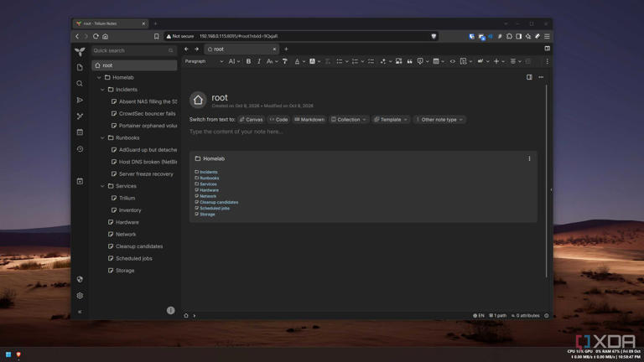Screen dimensions: 644x362
Task: Open the browser hamburger menu
Action: tap(547, 37)
